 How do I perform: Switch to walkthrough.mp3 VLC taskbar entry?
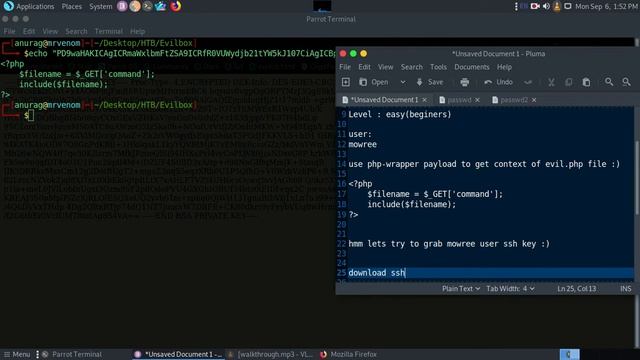[x=270, y=354]
